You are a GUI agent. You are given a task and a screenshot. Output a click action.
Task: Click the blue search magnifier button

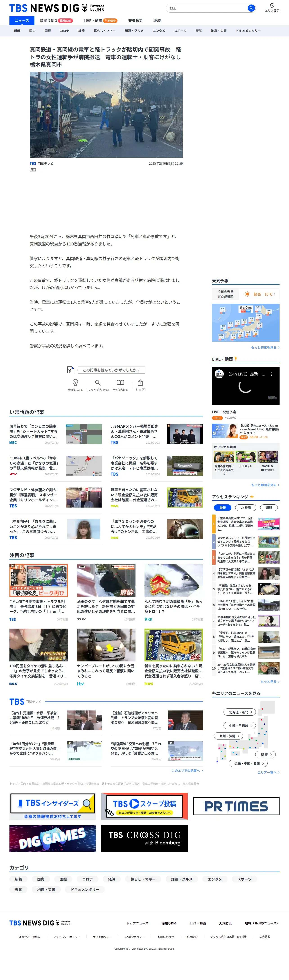tap(251, 8)
